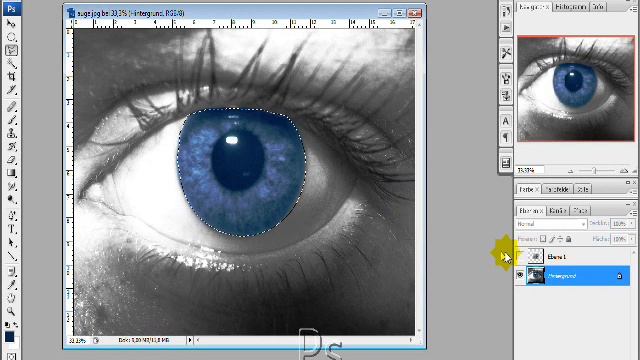
Task: Open the Layer Comps dock icon
Action: click(506, 163)
